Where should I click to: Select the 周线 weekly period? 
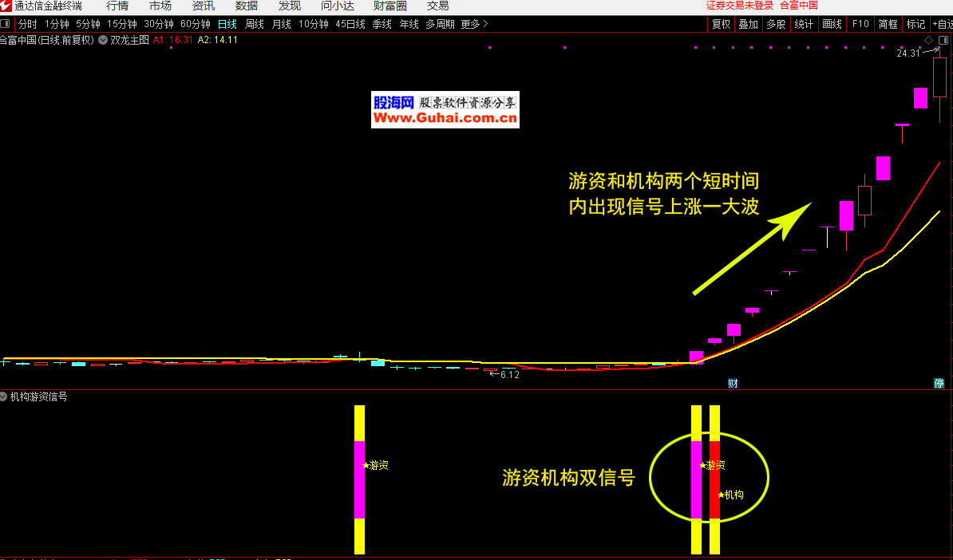[255, 24]
